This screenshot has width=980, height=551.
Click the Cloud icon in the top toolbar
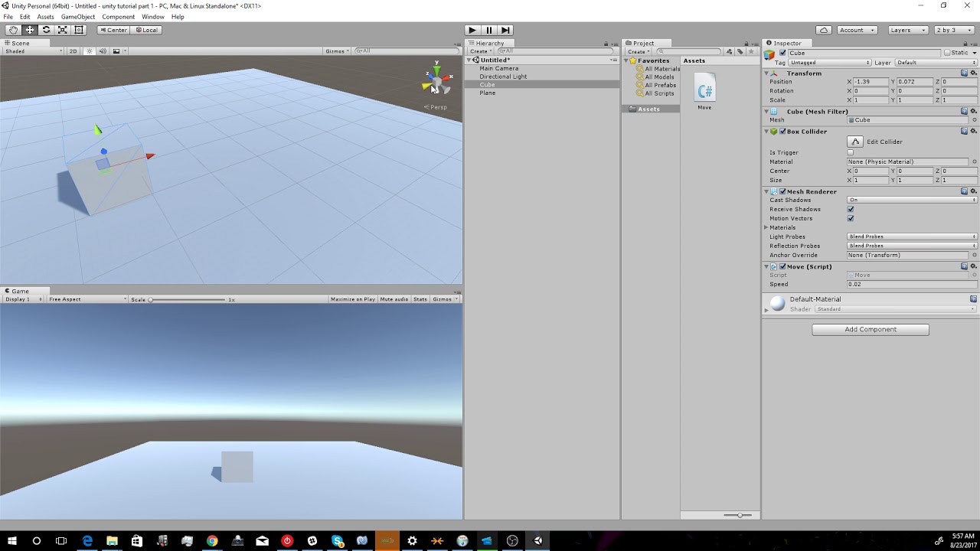[x=824, y=30]
